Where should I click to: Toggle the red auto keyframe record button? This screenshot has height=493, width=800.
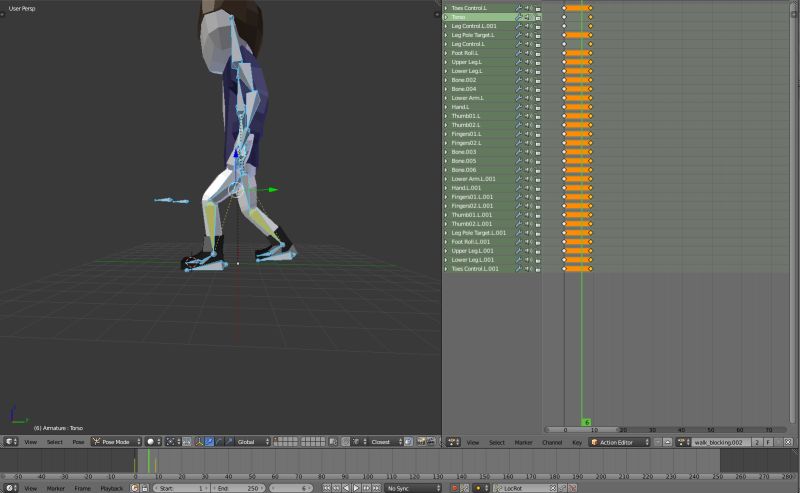pyautogui.click(x=455, y=488)
